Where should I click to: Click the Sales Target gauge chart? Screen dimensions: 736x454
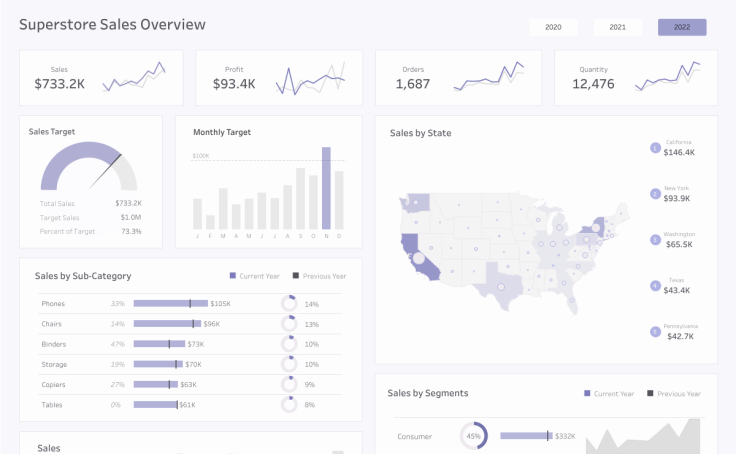89,167
